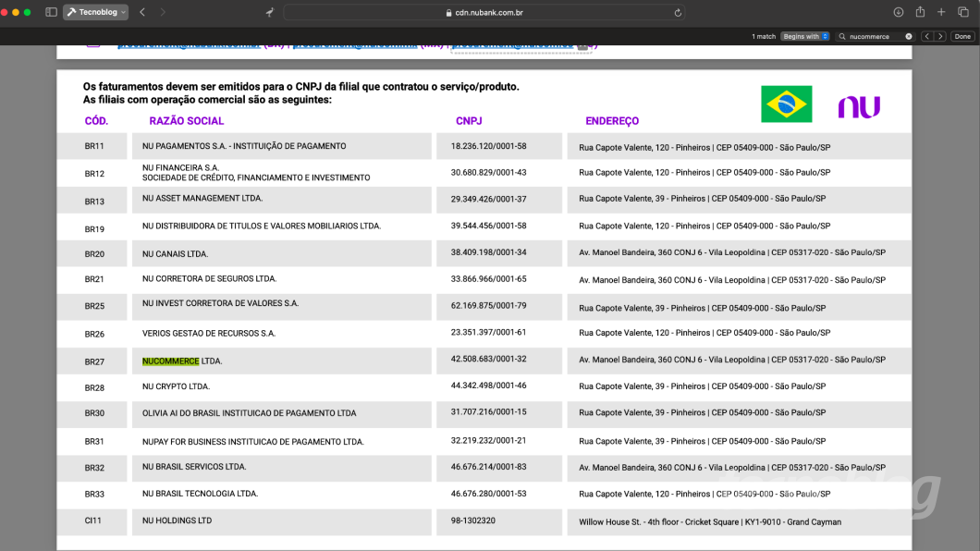980x551 pixels.
Task: Jump to the previous find match arrow
Action: tap(927, 36)
